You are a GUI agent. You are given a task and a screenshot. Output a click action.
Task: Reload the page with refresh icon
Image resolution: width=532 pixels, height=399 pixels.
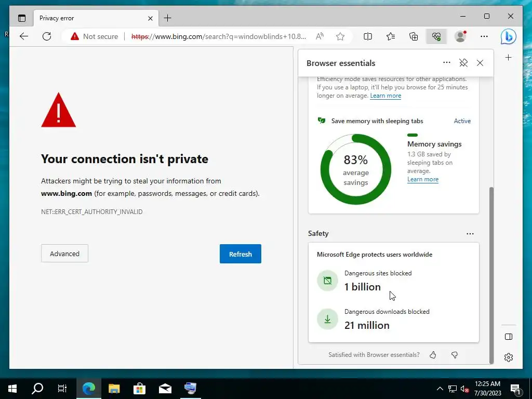pyautogui.click(x=47, y=36)
